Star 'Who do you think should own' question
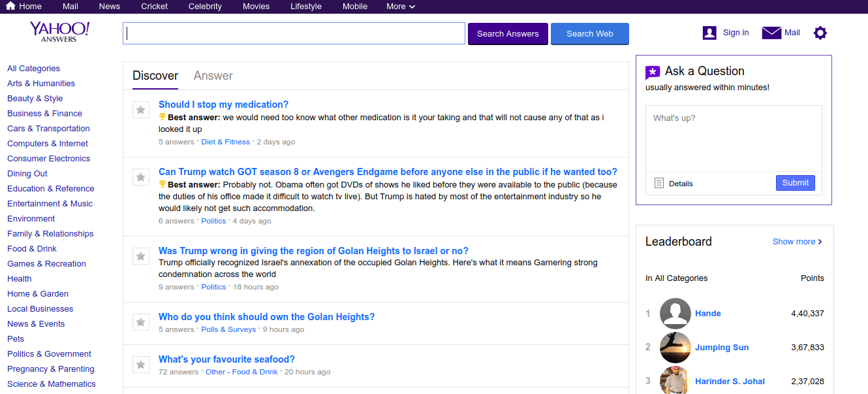The image size is (868, 394). tap(141, 321)
